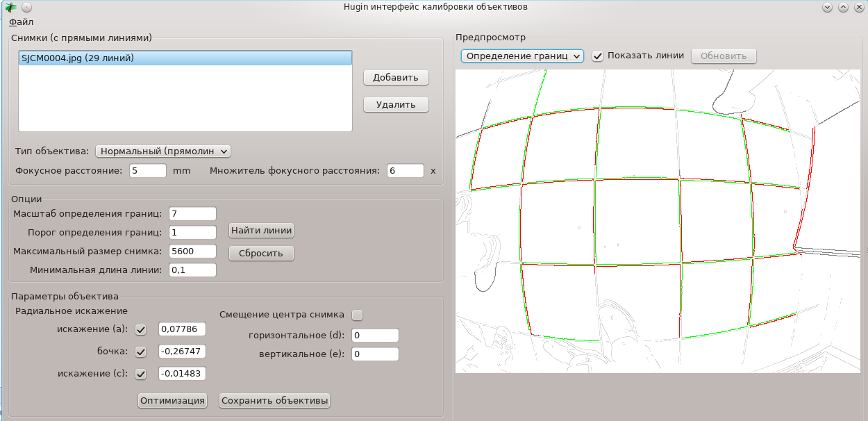Select SJCM0004.jpg in the image list
The height and width of the screenshot is (421, 868).
point(78,58)
